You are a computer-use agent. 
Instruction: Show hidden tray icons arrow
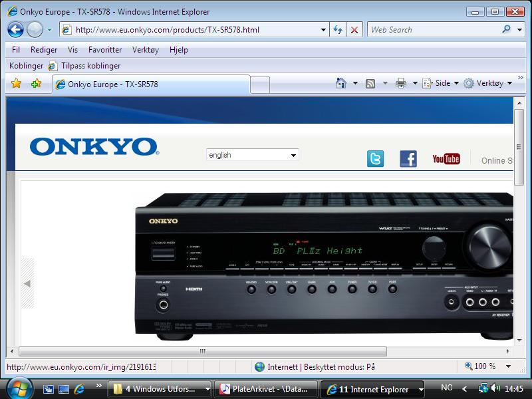[x=465, y=389]
